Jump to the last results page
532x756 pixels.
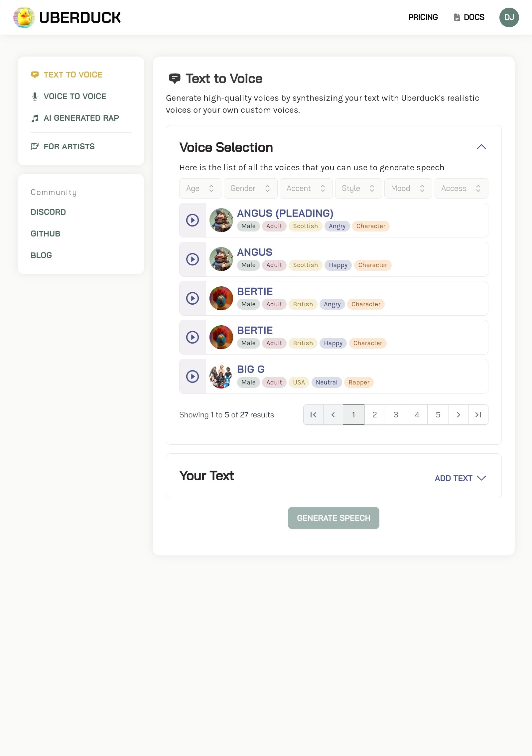[478, 415]
